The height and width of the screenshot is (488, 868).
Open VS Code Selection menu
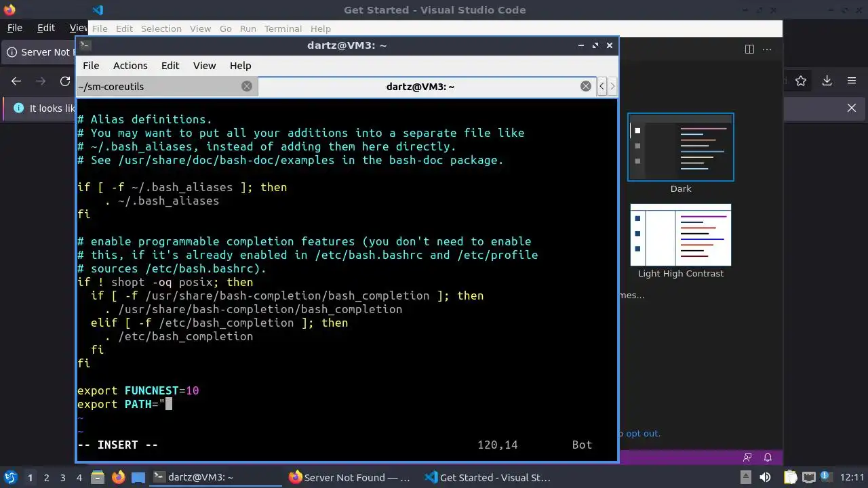161,28
